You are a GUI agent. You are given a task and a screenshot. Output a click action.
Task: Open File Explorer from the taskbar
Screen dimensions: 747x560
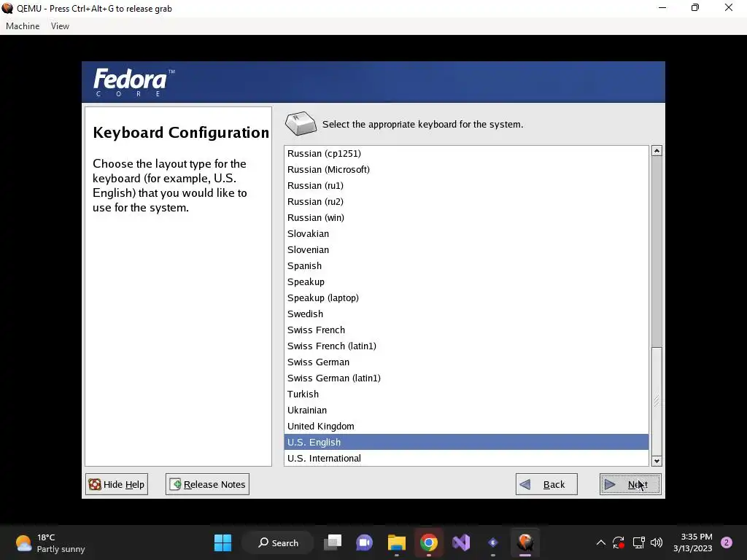click(396, 542)
